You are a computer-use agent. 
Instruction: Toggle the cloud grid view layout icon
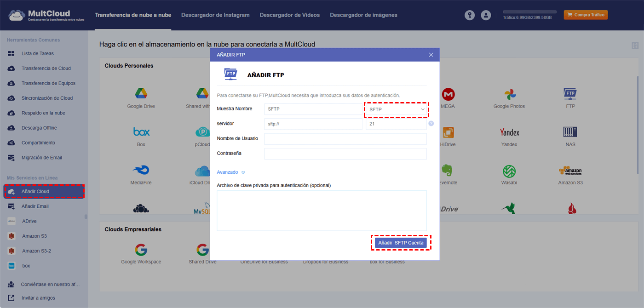(635, 46)
